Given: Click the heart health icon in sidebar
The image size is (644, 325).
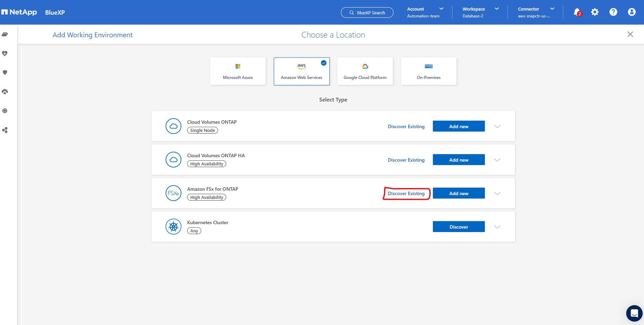Looking at the screenshot, I should point(5,53).
